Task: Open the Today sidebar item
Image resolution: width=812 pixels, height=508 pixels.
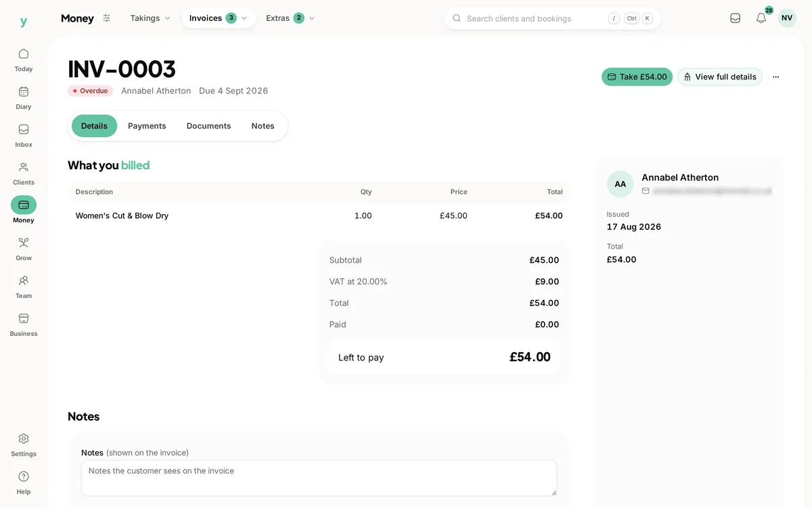Action: click(24, 60)
